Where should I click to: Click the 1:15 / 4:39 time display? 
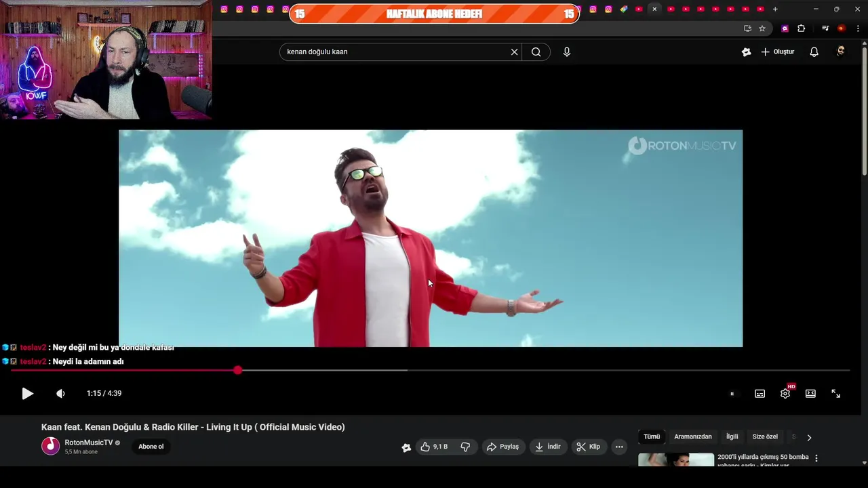[104, 393]
